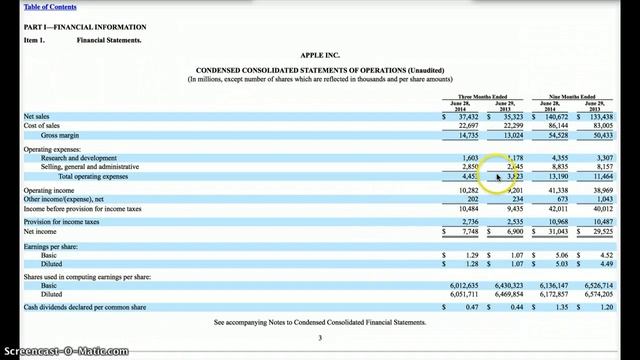The height and width of the screenshot is (360, 640).
Task: Click the 'Net income' row label
Action: (x=40, y=232)
